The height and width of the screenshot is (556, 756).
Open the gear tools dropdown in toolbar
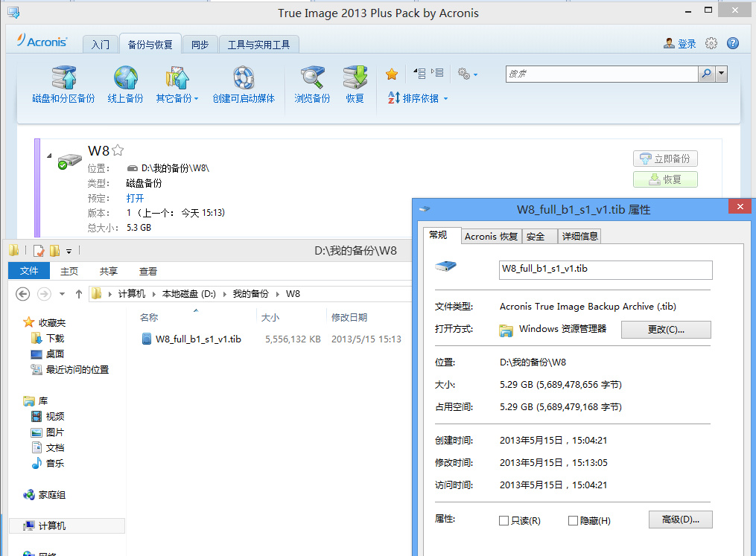[467, 74]
